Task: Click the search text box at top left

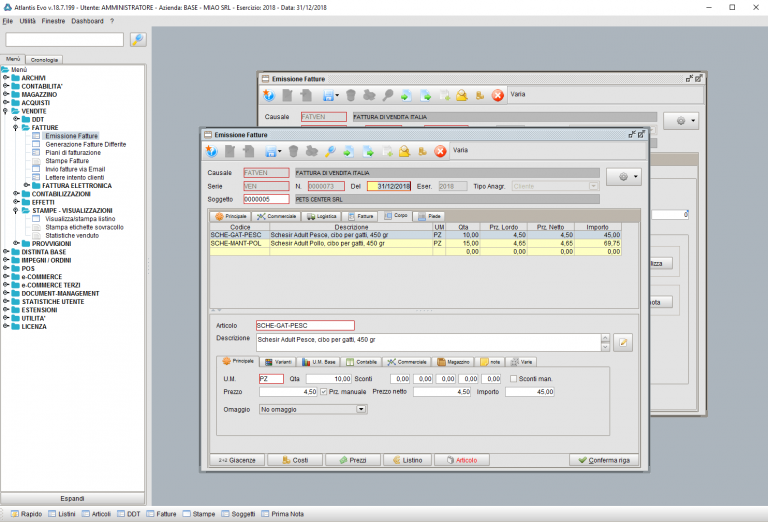Action: (x=65, y=40)
